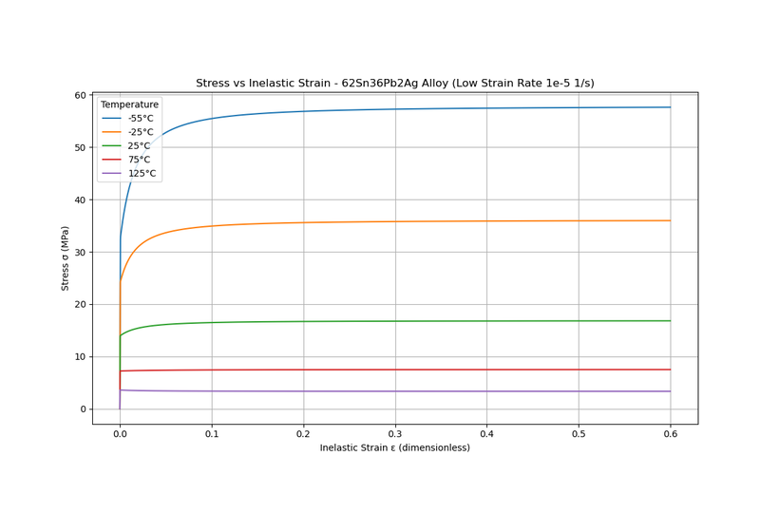The height and width of the screenshot is (532, 760).
Task: Select the -25°C legend label
Action: point(141,132)
